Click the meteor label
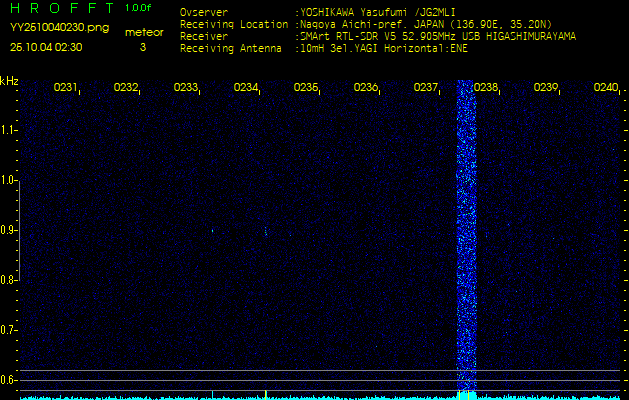Screen dimensions: 629x400 click(x=144, y=33)
